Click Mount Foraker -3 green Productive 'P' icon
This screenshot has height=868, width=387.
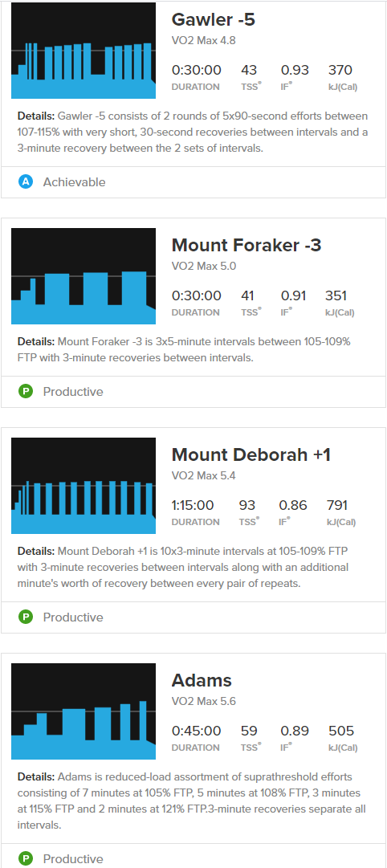[x=26, y=391]
